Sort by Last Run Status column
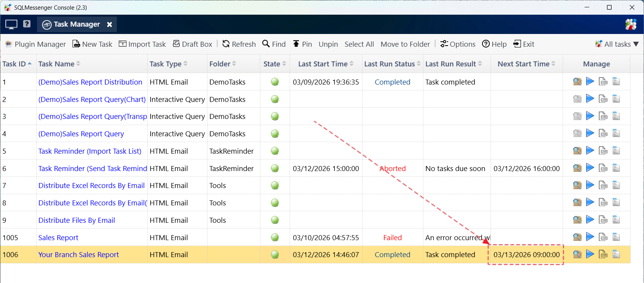The height and width of the screenshot is (283, 644). coord(393,64)
